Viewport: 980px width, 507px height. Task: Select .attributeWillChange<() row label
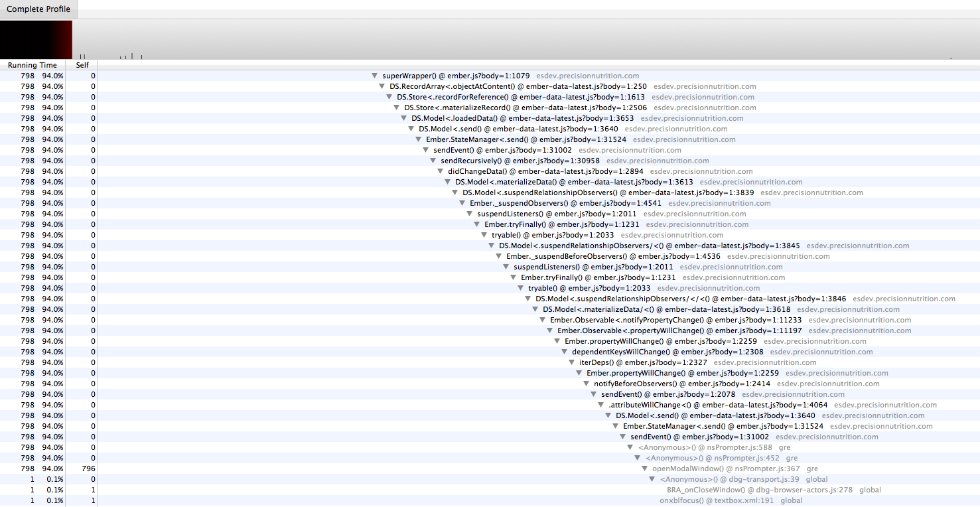718,405
